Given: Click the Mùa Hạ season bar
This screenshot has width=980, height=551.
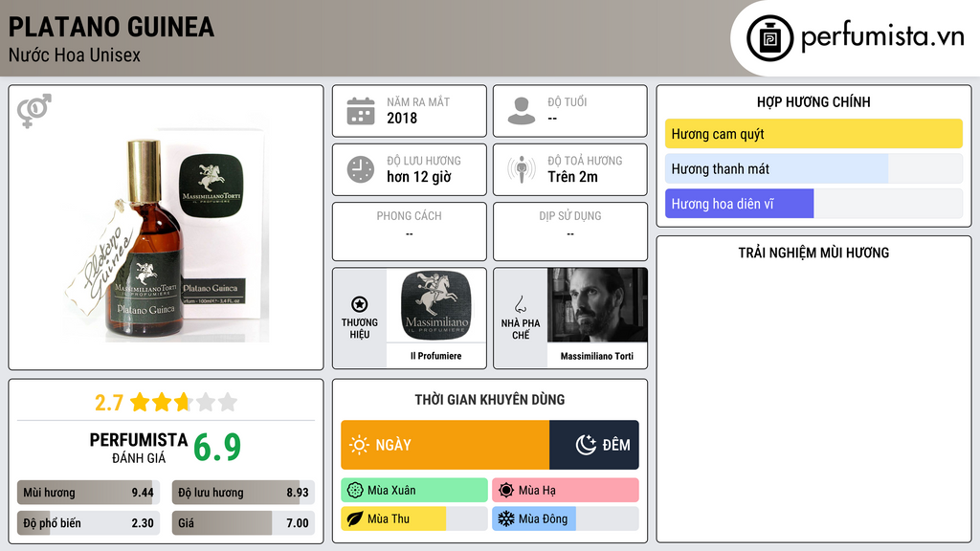Looking at the screenshot, I should pyautogui.click(x=566, y=491).
